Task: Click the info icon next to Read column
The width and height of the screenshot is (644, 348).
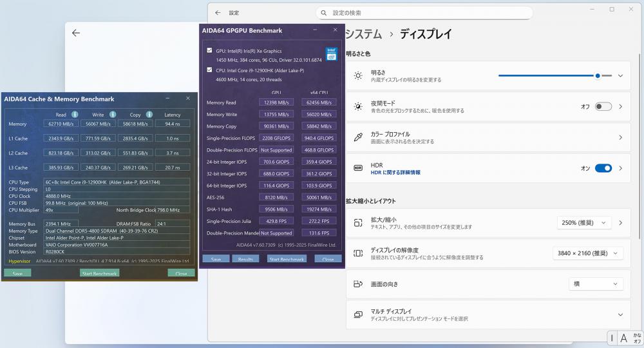Action: pos(75,115)
